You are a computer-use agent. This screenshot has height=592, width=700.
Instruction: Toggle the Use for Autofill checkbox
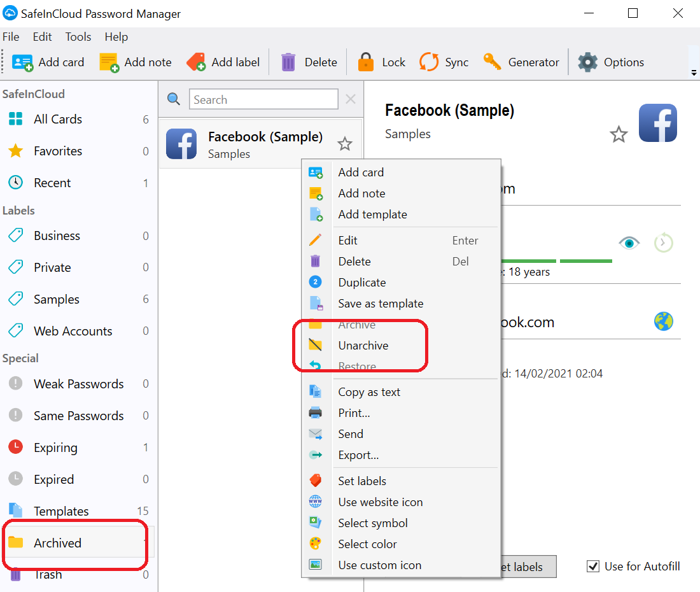click(x=593, y=566)
